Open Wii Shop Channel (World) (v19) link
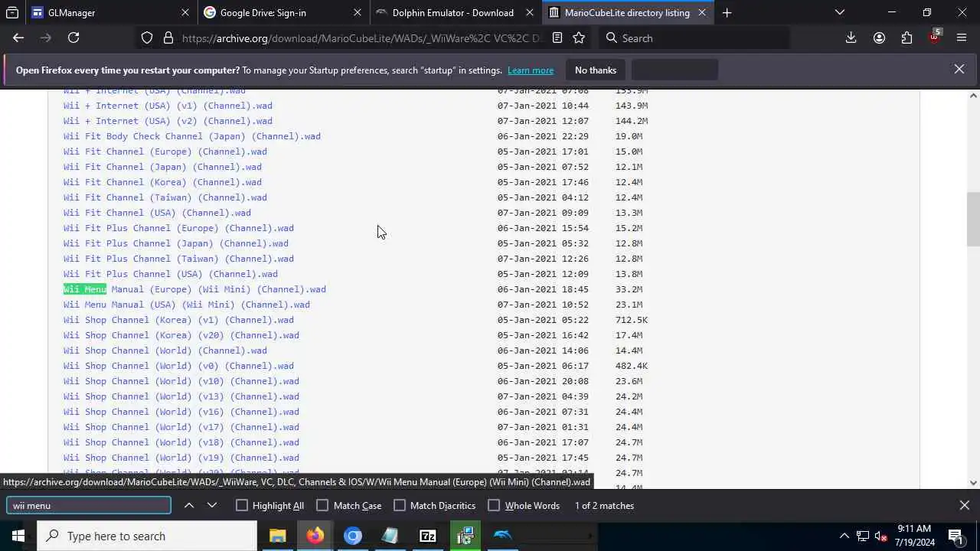The image size is (980, 551). pyautogui.click(x=181, y=458)
